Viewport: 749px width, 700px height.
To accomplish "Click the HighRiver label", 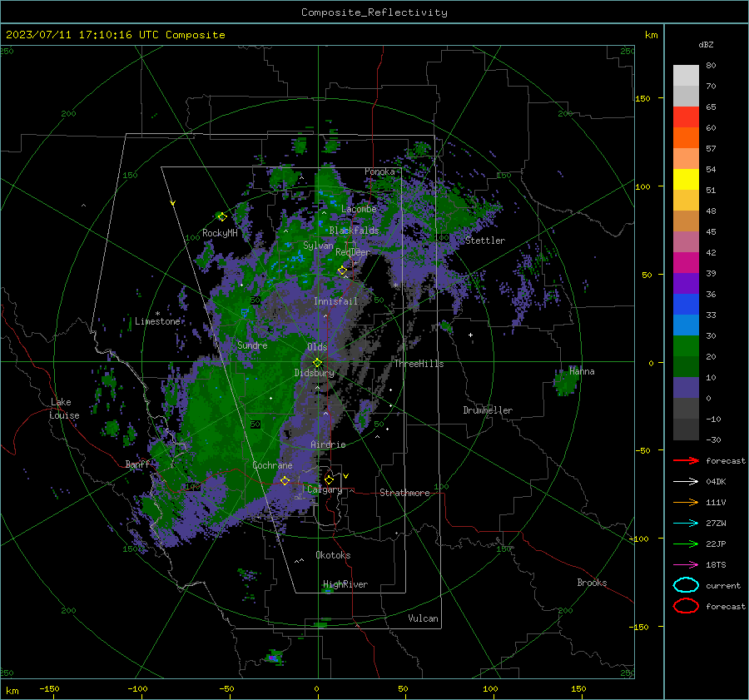I will pos(345,584).
